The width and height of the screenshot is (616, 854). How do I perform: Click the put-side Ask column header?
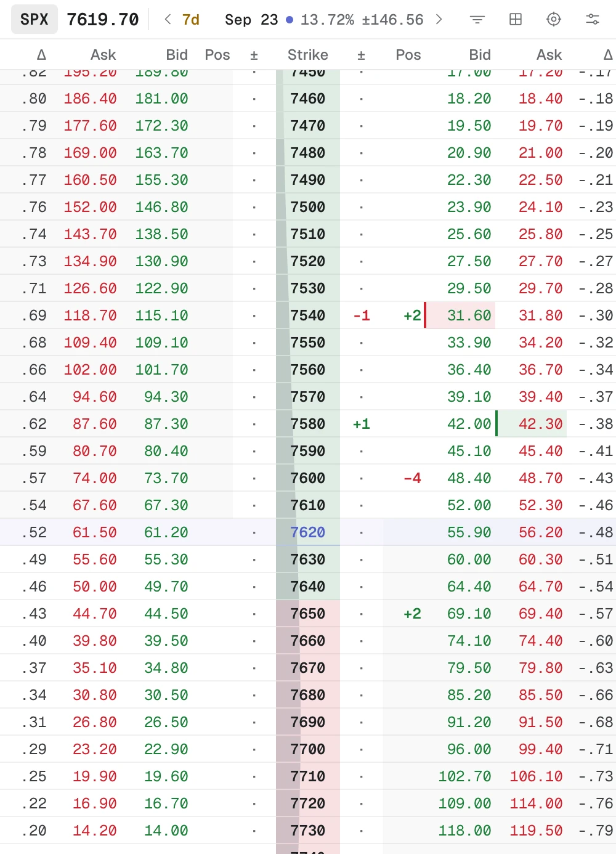coord(549,55)
